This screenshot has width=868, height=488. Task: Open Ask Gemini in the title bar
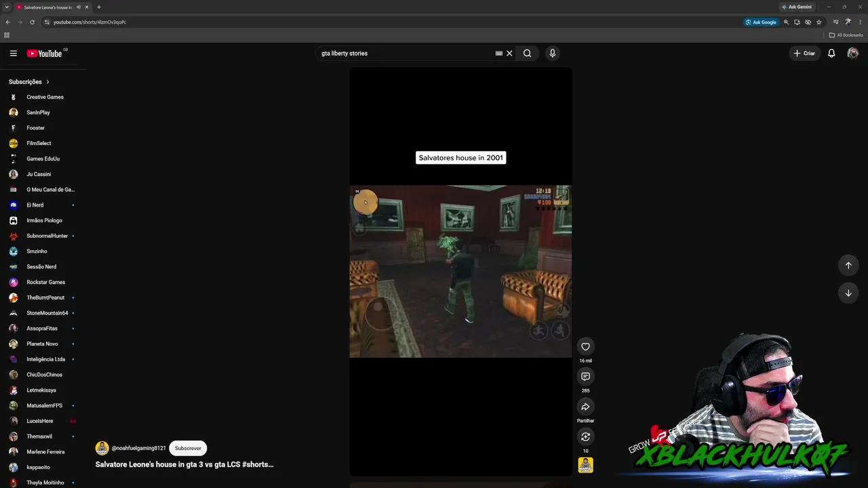pyautogui.click(x=797, y=7)
